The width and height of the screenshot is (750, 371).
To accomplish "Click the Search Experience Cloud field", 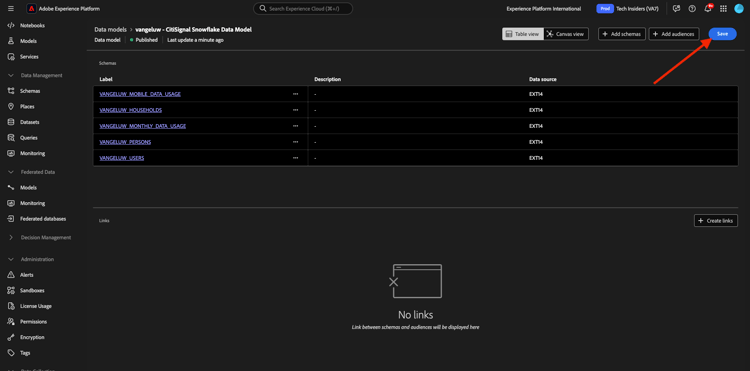I will click(303, 9).
